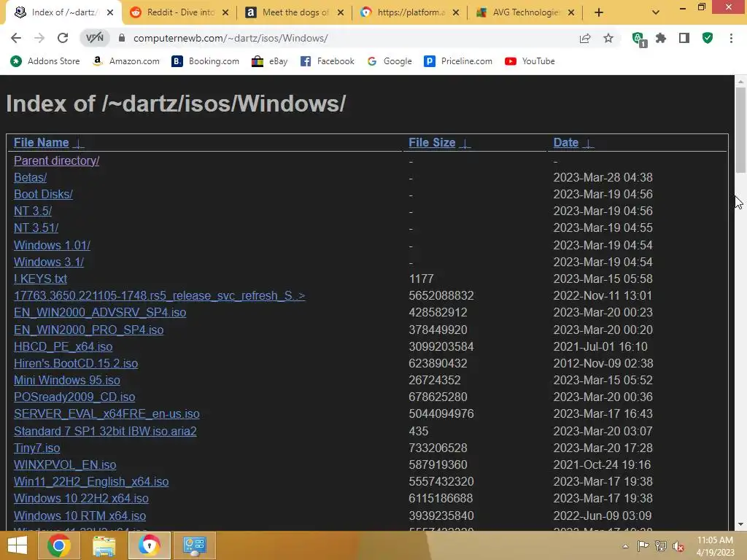
Task: Download 17763.3650 rs5_release file
Action: pos(159,296)
